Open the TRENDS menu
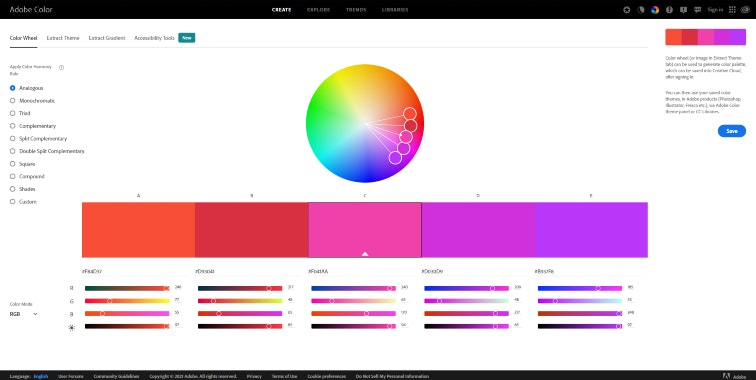Image resolution: width=756 pixels, height=380 pixels. pos(356,10)
